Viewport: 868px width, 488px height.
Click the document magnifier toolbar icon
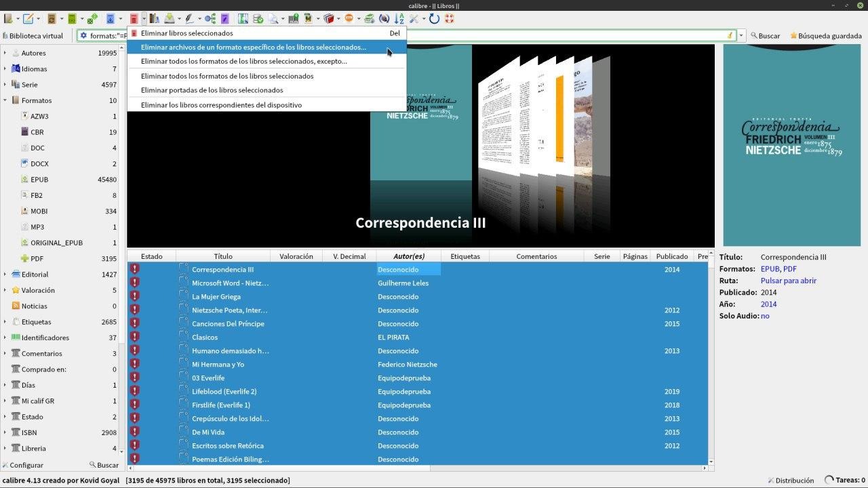273,19
